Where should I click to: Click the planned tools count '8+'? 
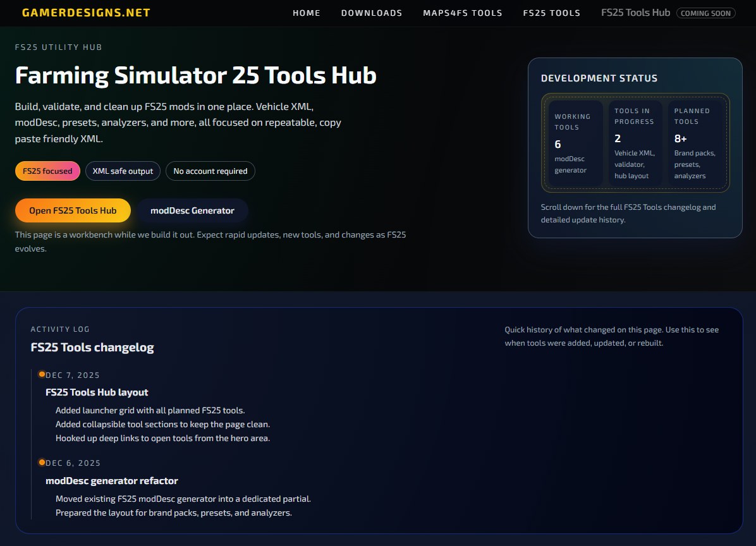pos(680,139)
